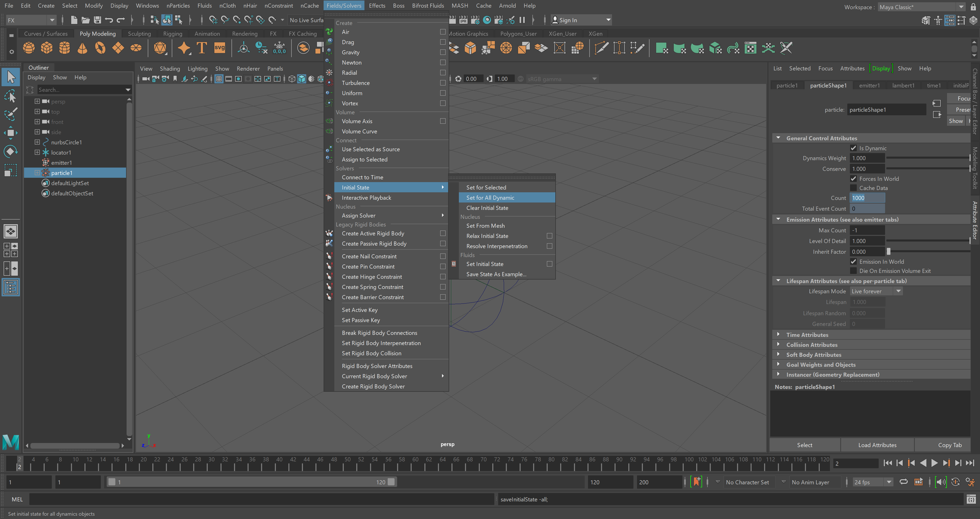980x519 pixels.
Task: Adjust the Inherit Factor slider
Action: [x=889, y=251]
